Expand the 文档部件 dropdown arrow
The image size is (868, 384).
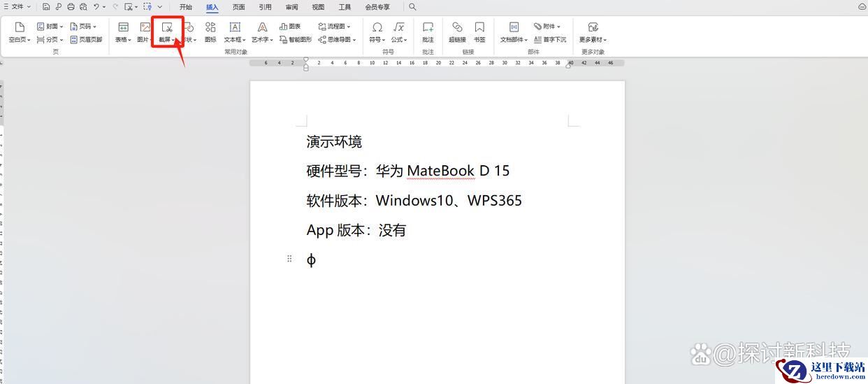click(526, 40)
